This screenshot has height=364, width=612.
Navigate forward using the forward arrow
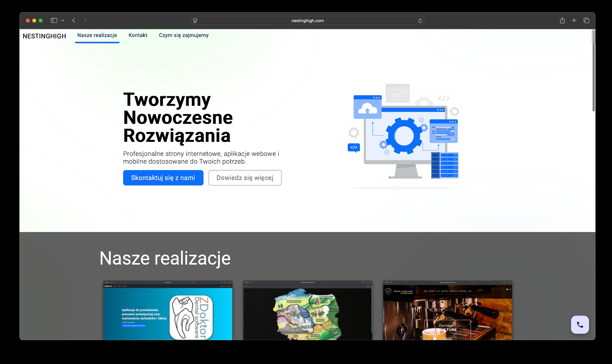point(85,20)
